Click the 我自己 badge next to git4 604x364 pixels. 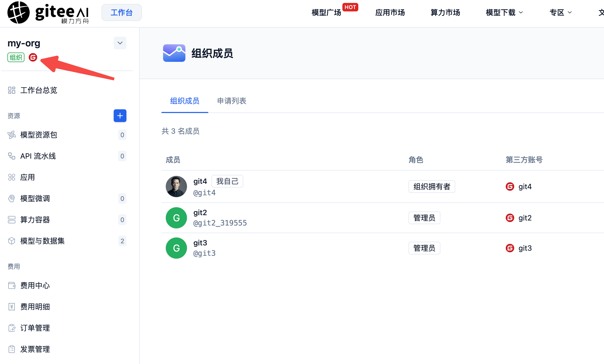click(x=227, y=181)
